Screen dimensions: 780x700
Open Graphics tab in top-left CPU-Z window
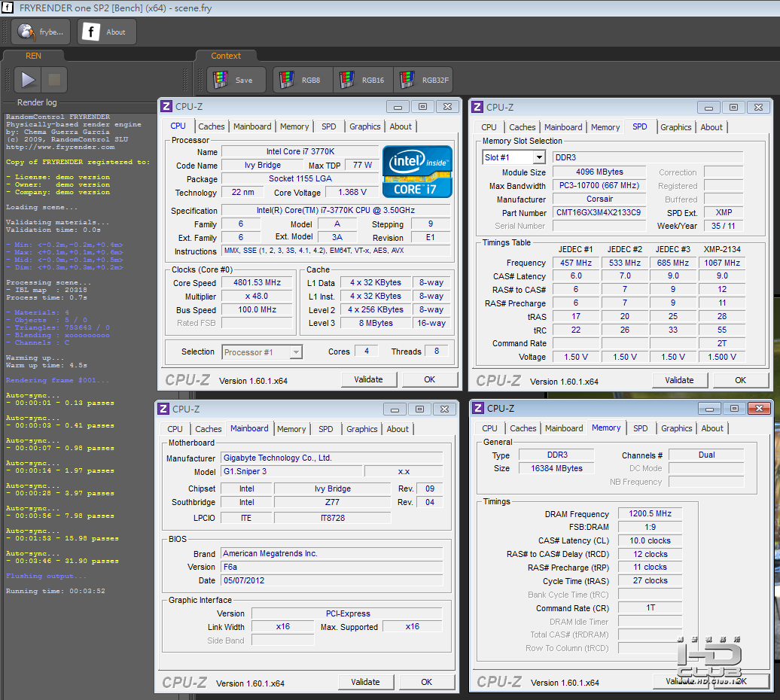(364, 126)
